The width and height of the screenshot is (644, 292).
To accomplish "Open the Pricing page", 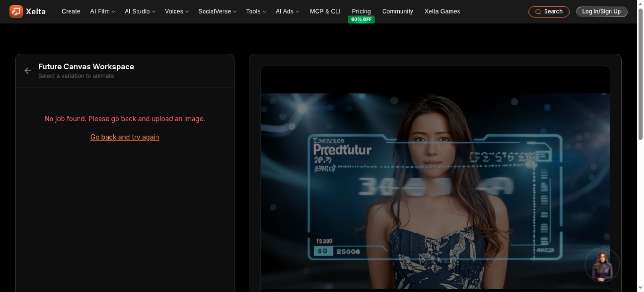I will point(361,11).
